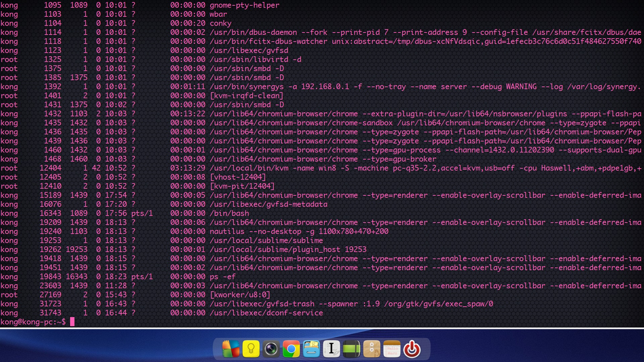
Task: Click 'root' user in the libvirtd row
Action: coord(9,59)
